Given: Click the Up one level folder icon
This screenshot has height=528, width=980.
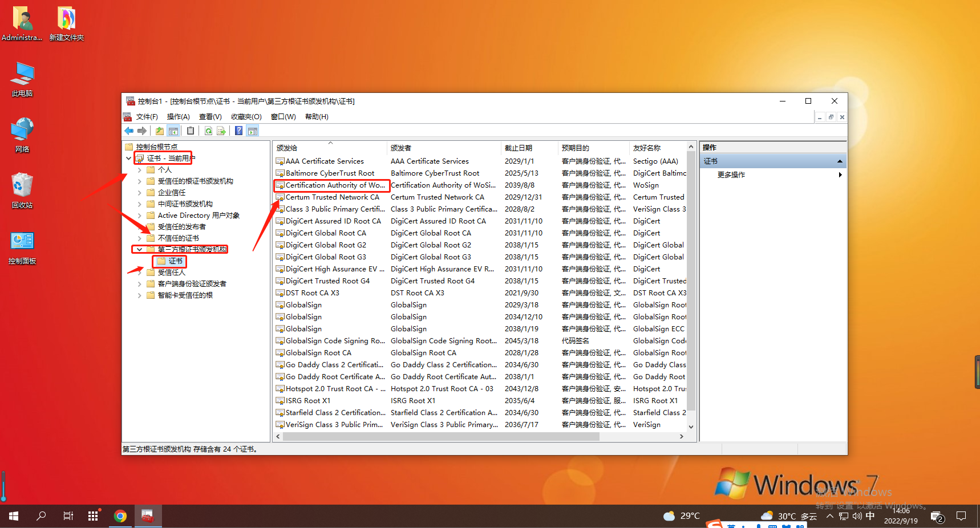Looking at the screenshot, I should coord(160,131).
